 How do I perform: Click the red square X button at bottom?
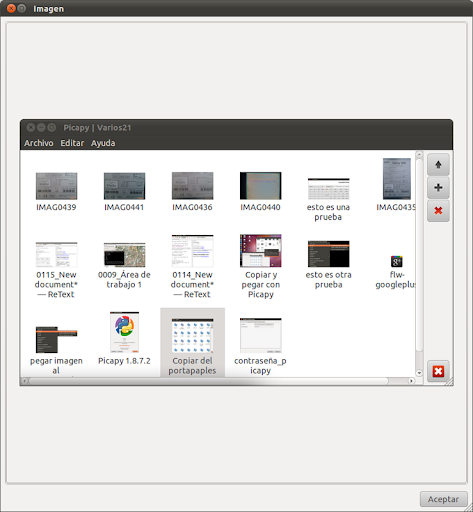[438, 371]
